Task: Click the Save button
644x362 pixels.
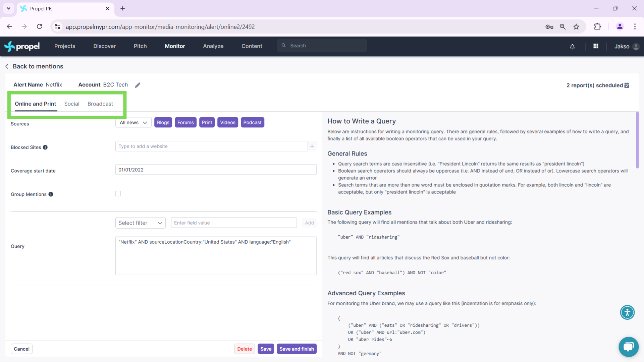Action: coord(266,349)
